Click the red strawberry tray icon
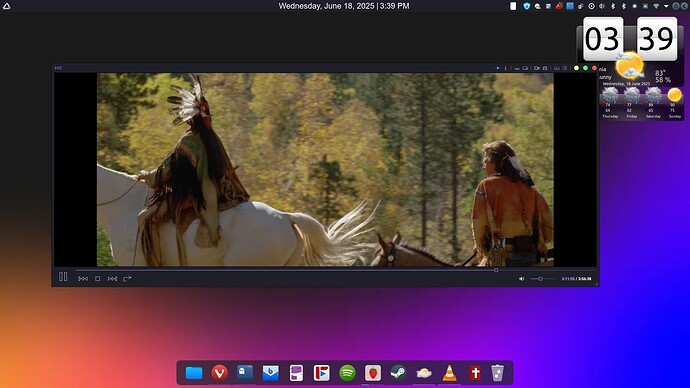The width and height of the screenshot is (690, 388). [x=559, y=6]
